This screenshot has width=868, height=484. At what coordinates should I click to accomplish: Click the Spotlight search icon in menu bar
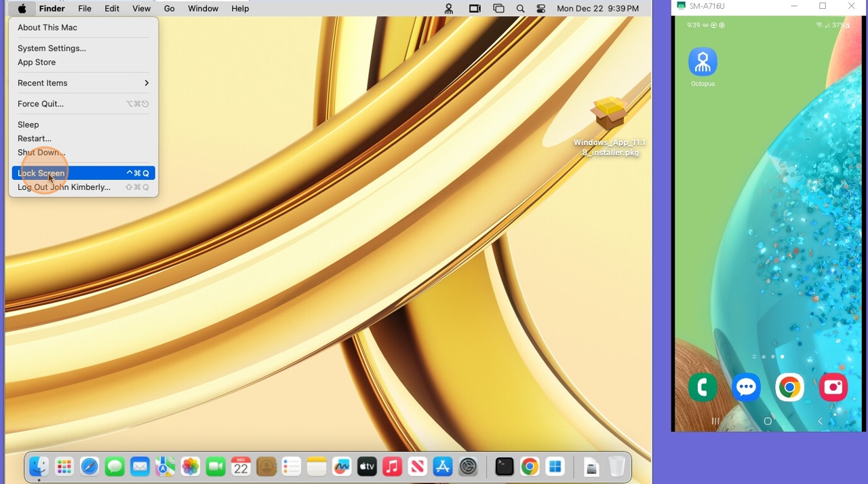click(x=520, y=9)
